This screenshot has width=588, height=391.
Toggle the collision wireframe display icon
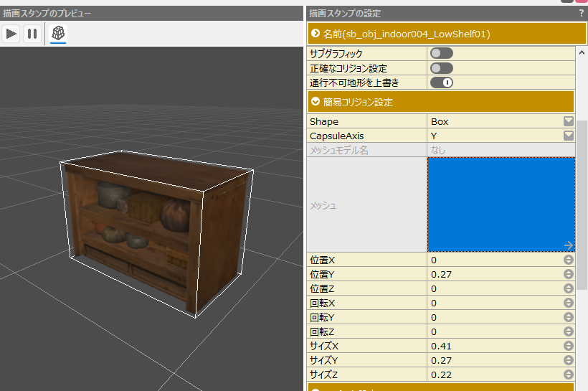(58, 33)
